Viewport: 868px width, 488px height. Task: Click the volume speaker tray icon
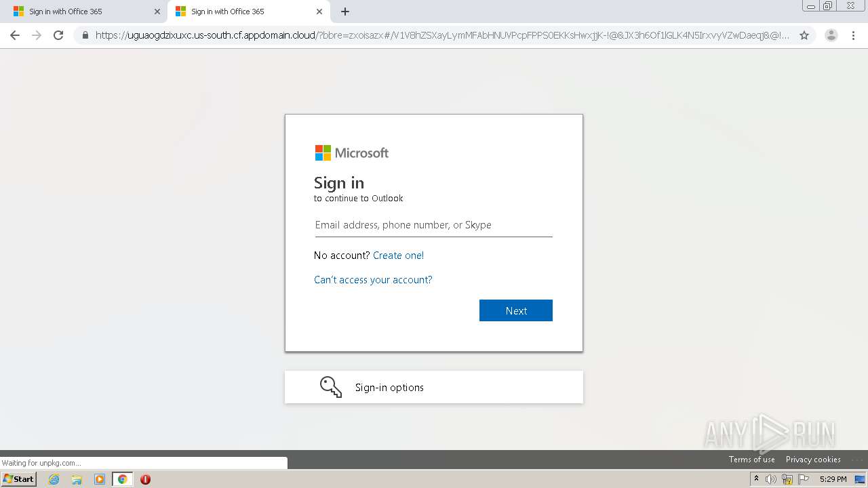pos(771,479)
